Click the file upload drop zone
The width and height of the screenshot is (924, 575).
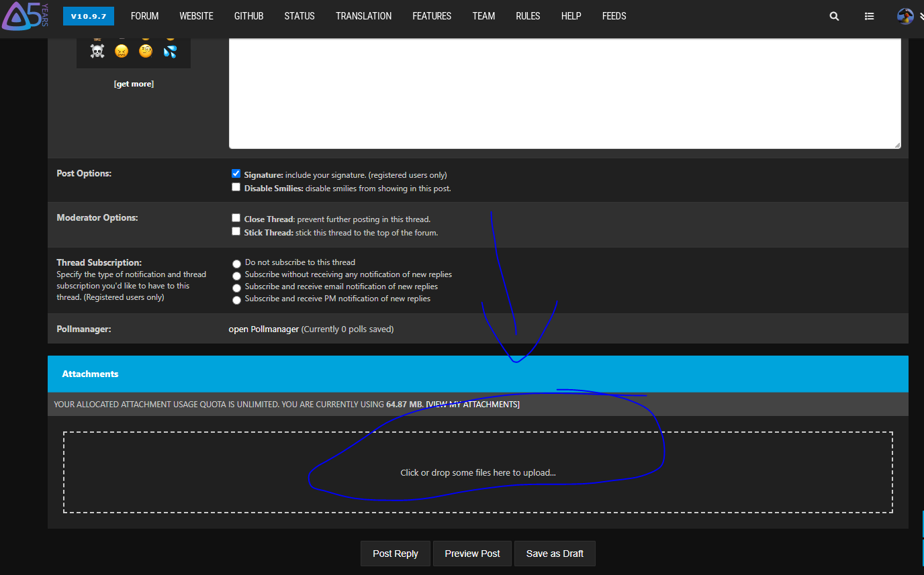coord(477,472)
